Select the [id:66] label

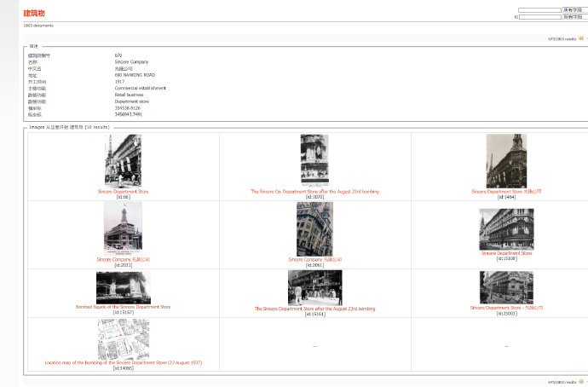(x=124, y=197)
